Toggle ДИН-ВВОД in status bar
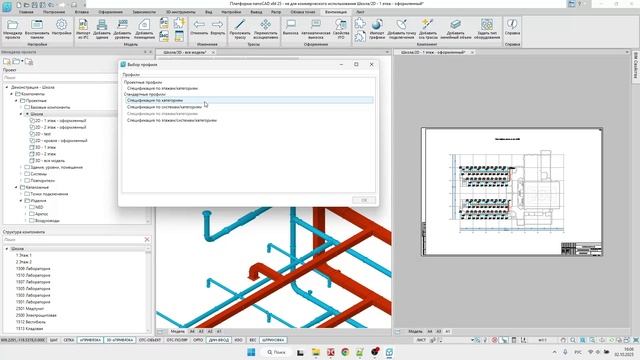The width and height of the screenshot is (640, 360). [218, 340]
